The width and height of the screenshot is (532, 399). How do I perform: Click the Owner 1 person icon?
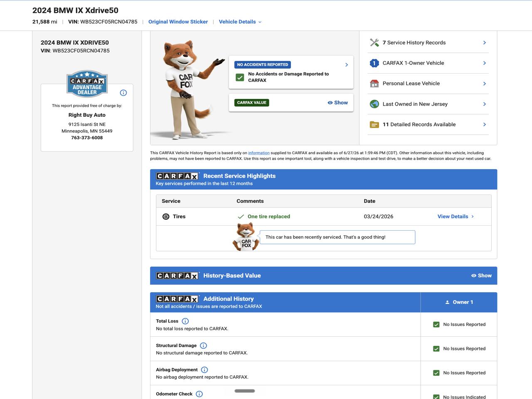tap(447, 302)
